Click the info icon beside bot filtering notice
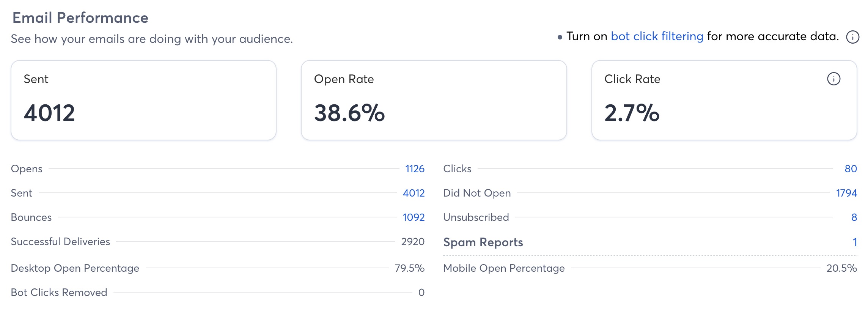 click(852, 37)
